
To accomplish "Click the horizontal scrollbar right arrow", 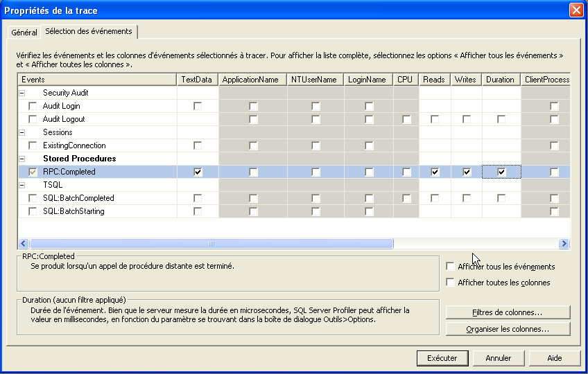I will point(564,244).
